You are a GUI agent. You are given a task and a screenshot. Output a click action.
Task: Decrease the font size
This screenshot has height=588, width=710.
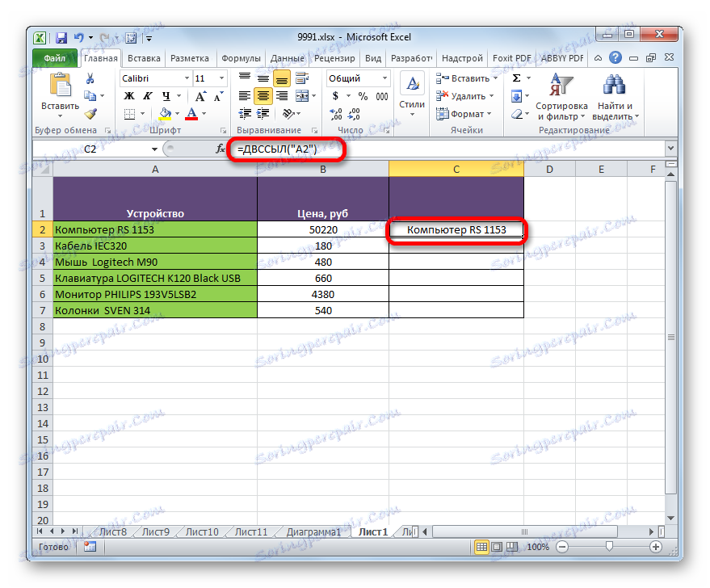(x=219, y=96)
